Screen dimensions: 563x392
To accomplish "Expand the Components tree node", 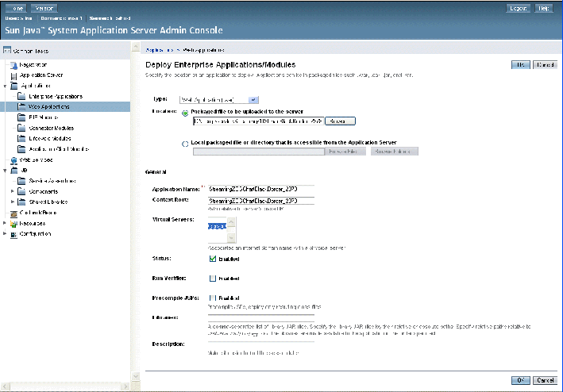I will point(13,191).
